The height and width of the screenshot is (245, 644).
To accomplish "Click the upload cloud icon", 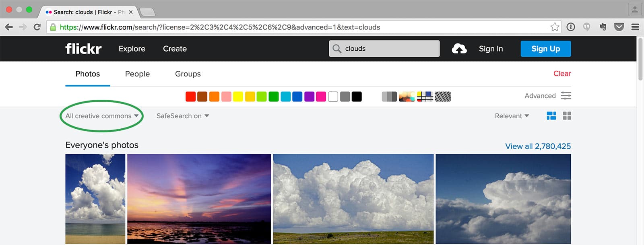I will click(x=459, y=49).
